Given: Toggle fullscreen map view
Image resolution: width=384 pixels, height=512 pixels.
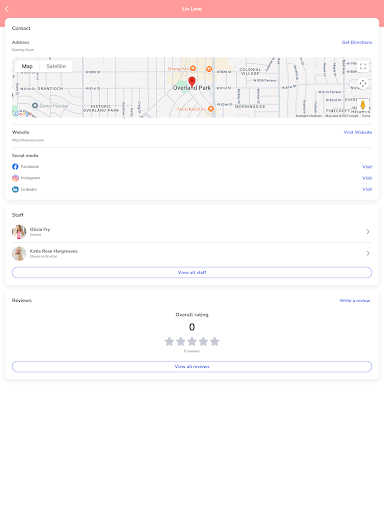Looking at the screenshot, I should pyautogui.click(x=363, y=66).
